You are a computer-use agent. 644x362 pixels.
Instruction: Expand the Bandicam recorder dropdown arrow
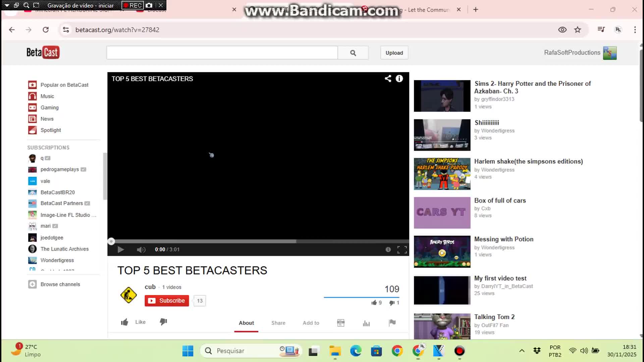pos(7,5)
